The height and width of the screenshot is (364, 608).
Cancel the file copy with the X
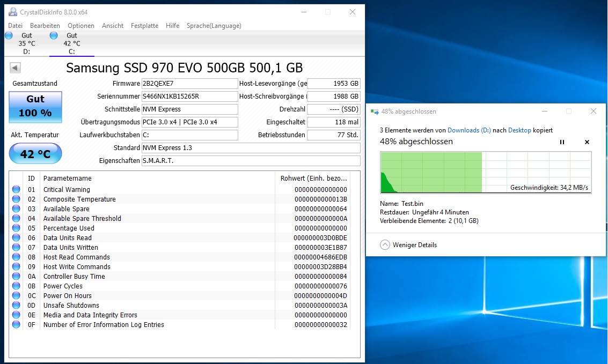click(587, 142)
